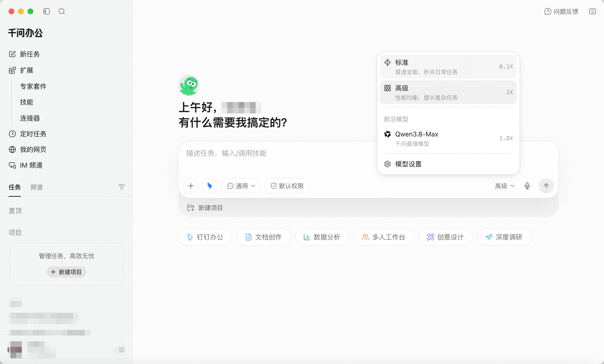
Task: Toggle the sidebar panel icon
Action: coord(47,11)
